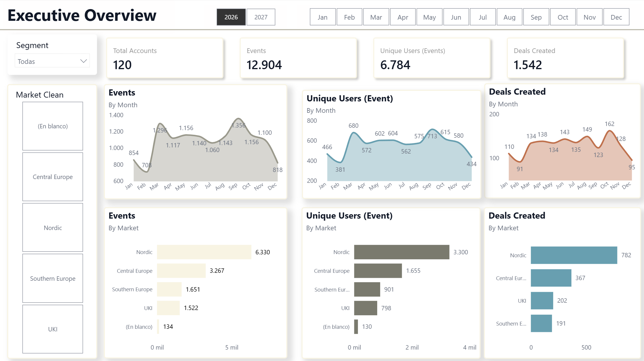The width and height of the screenshot is (644, 361).
Task: Click the Executive Overview title
Action: (x=82, y=15)
